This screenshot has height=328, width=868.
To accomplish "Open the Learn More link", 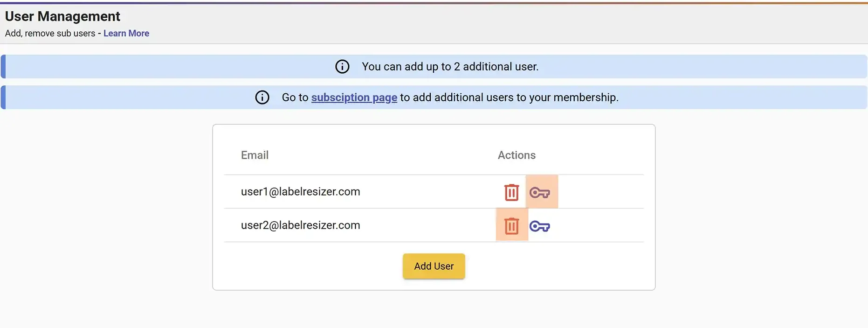I will click(126, 33).
